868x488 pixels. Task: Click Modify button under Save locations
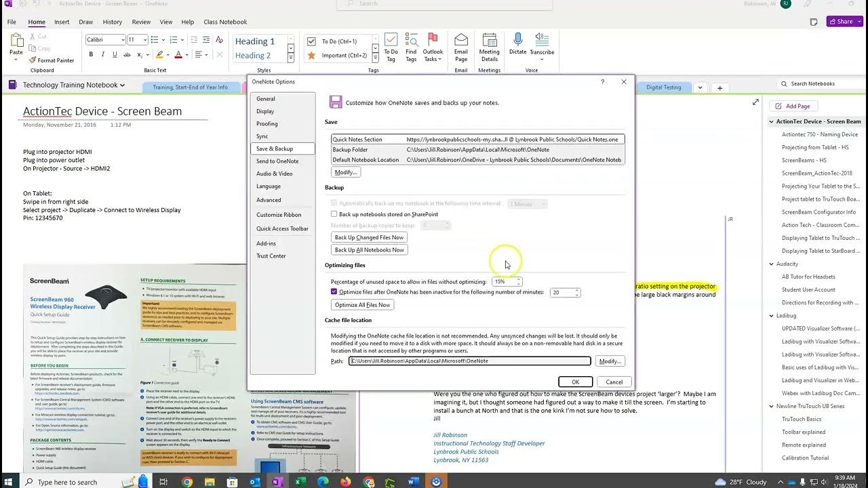point(346,172)
